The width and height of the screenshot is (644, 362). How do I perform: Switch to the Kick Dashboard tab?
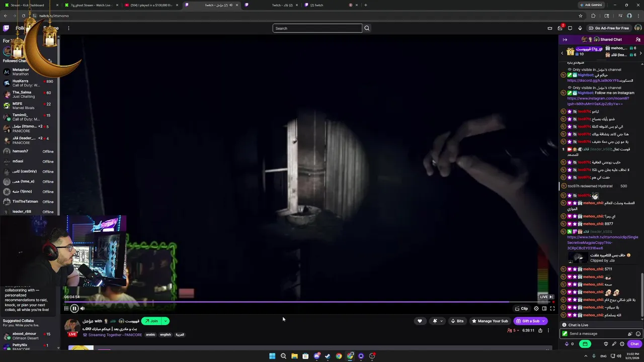pos(31,5)
